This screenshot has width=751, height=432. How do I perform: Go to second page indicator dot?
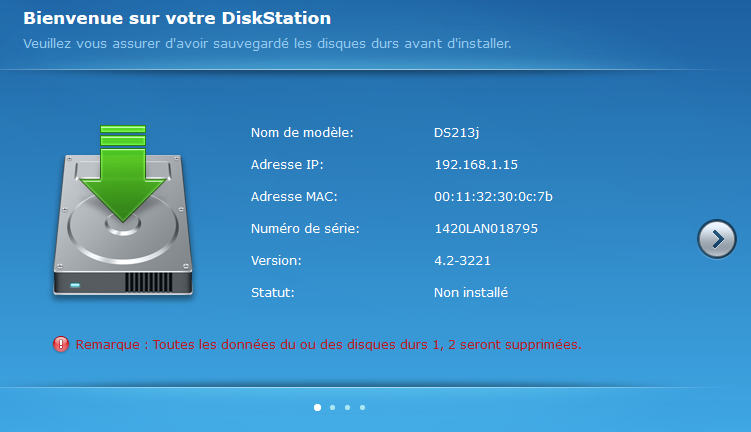[332, 408]
